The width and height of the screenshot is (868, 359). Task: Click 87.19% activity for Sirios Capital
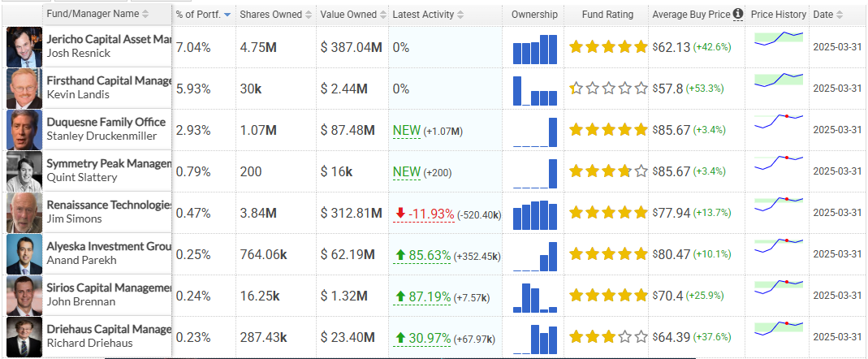tap(423, 297)
